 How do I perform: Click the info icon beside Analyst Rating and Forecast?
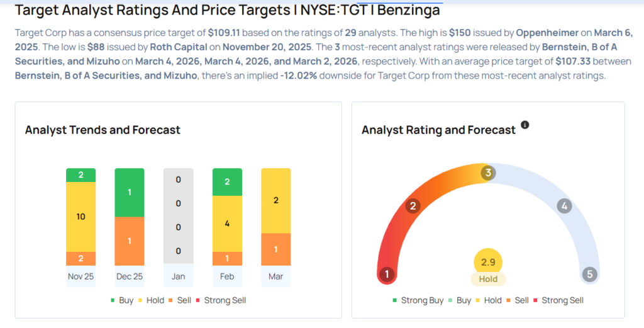click(525, 125)
